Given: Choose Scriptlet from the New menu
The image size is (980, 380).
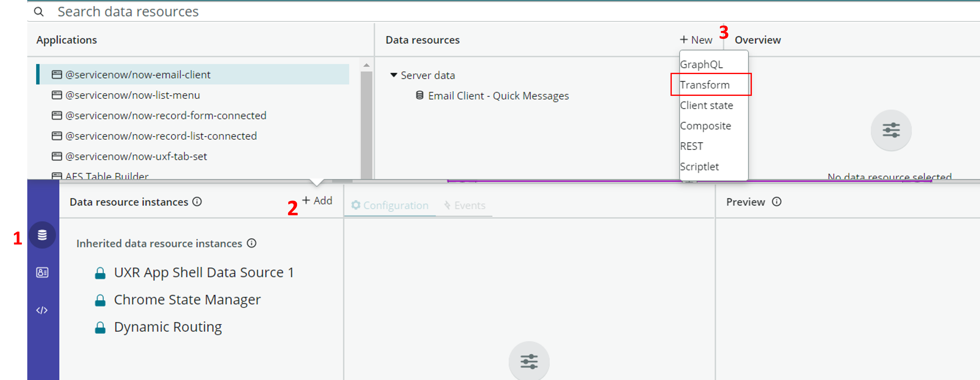Looking at the screenshot, I should (700, 166).
